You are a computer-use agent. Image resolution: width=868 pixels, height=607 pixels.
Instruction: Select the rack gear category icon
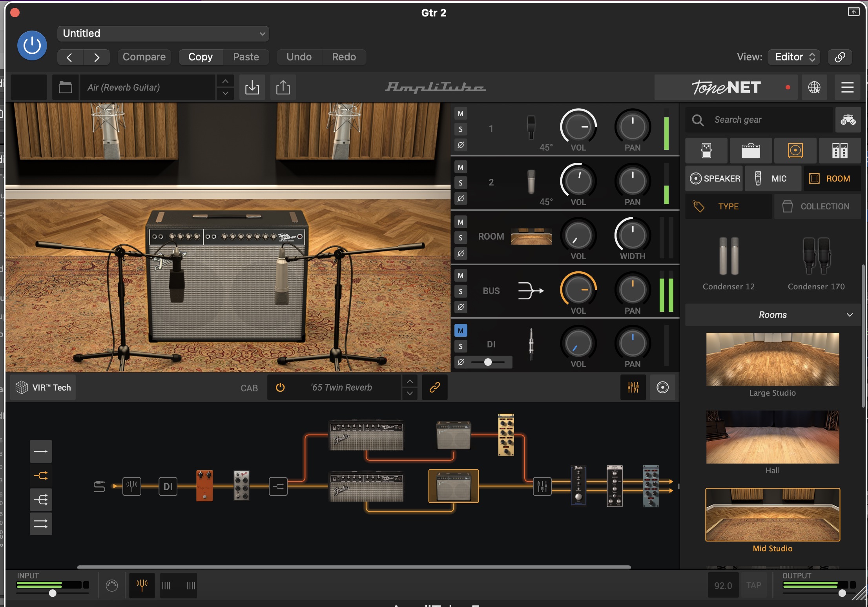[x=840, y=151]
